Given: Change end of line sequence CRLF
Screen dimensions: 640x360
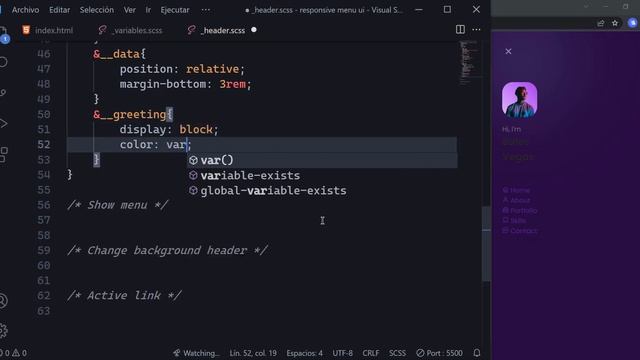Looking at the screenshot, I should pos(371,353).
